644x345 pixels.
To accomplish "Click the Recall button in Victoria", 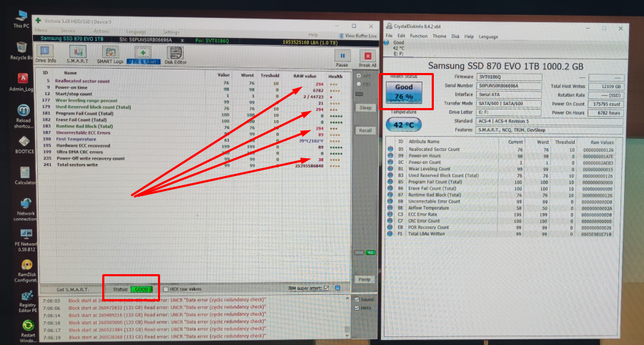I will coord(365,130).
